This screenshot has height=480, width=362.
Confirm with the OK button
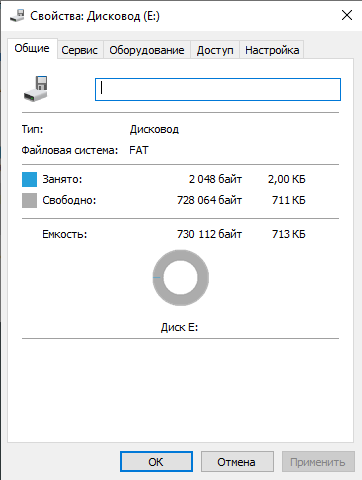point(156,462)
